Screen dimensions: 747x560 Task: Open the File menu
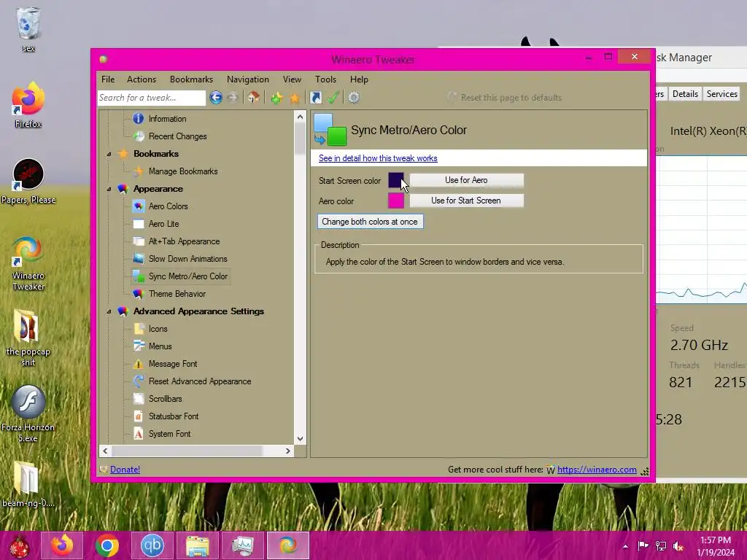point(108,79)
